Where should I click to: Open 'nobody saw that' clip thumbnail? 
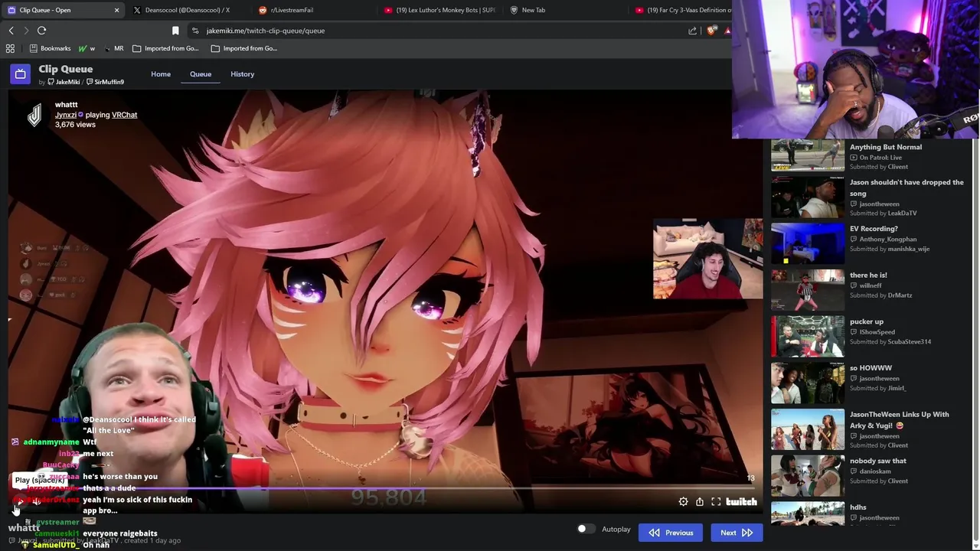(808, 475)
